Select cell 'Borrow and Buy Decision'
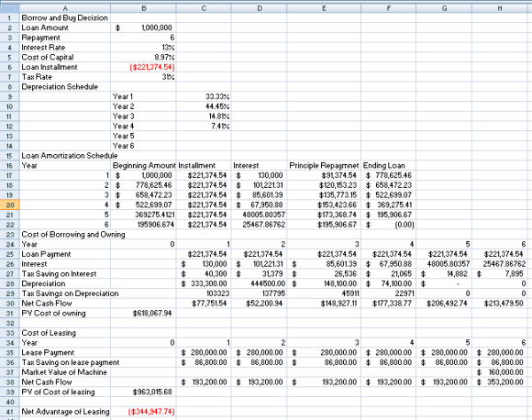Screen dimensions: 532x420 click(65, 18)
